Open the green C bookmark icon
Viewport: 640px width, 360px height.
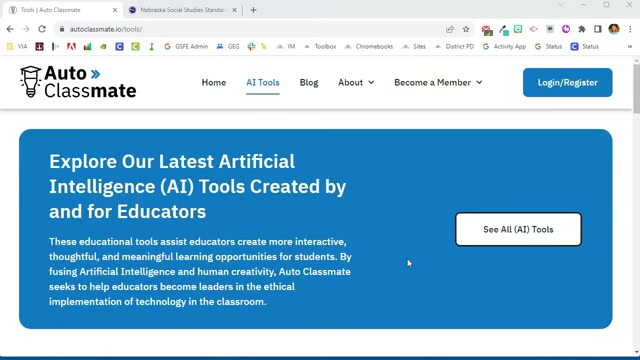135,47
